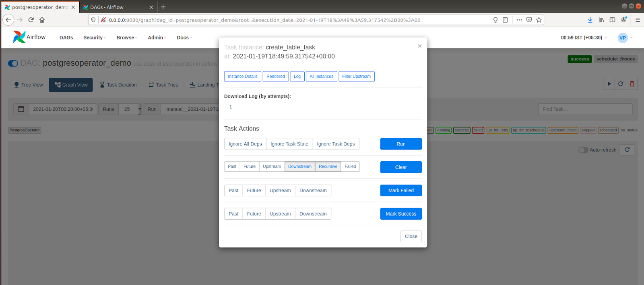
Task: Open the DAGs menu item
Action: 66,37
